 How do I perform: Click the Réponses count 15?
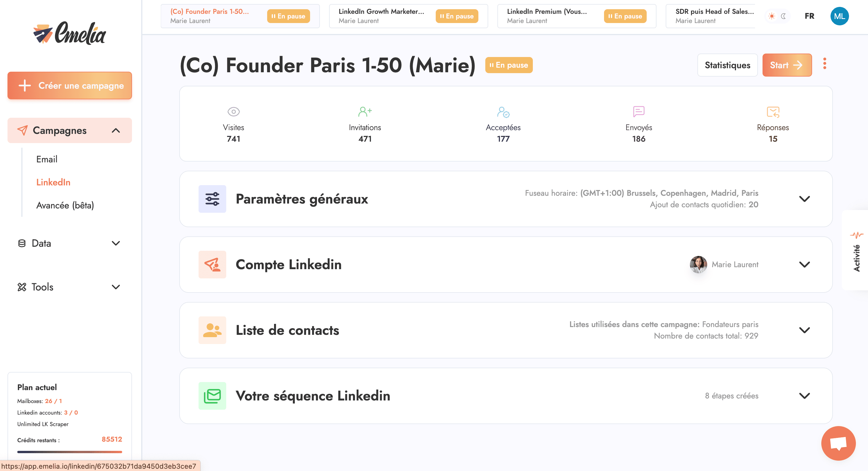pos(773,139)
